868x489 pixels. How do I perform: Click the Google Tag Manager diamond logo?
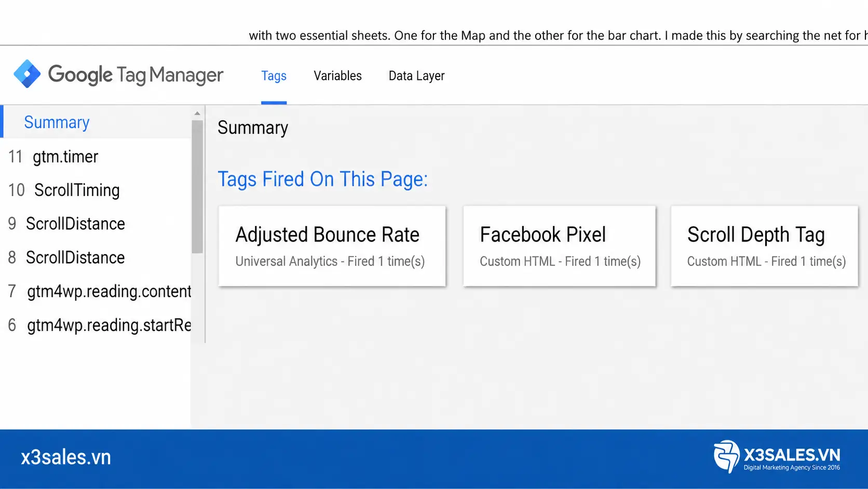tap(27, 74)
